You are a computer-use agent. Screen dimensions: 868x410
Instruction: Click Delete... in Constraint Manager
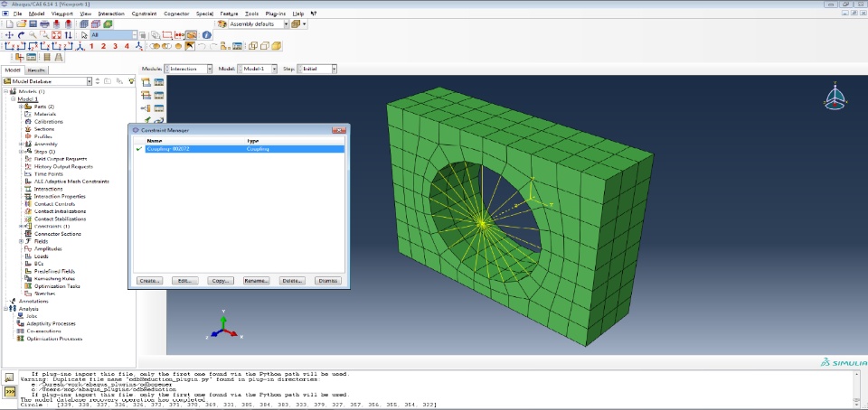coord(292,281)
